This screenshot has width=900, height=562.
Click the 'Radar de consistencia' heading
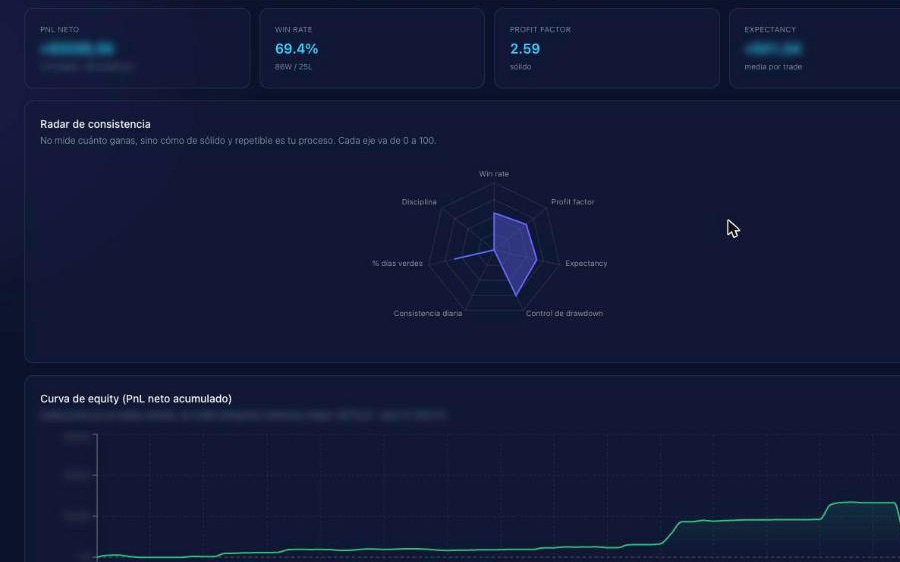[x=95, y=124]
